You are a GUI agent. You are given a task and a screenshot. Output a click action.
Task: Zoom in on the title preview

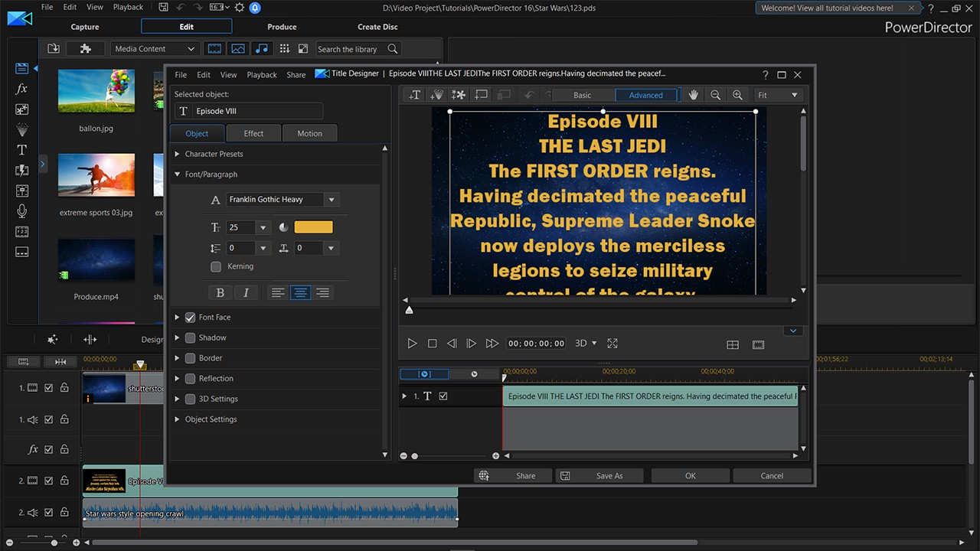(x=737, y=95)
